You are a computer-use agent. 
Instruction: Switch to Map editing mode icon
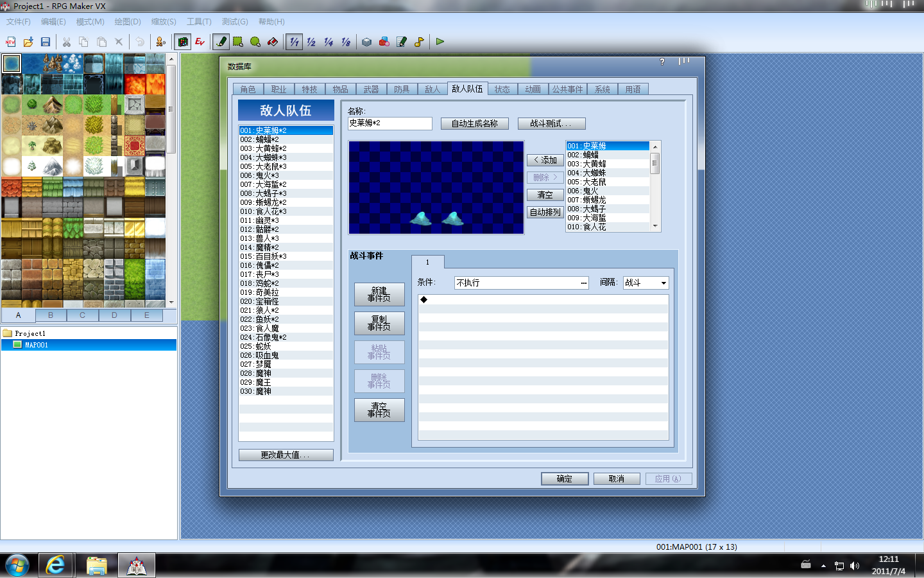click(183, 42)
